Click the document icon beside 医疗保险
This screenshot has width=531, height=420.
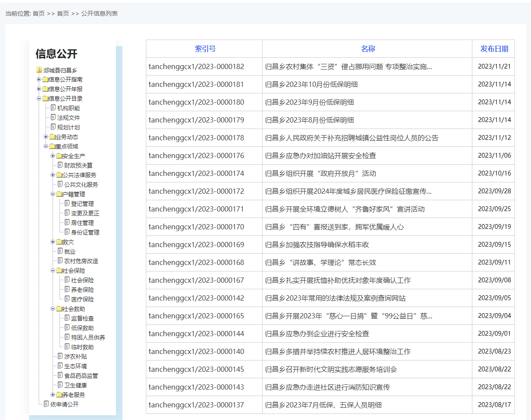(x=67, y=299)
